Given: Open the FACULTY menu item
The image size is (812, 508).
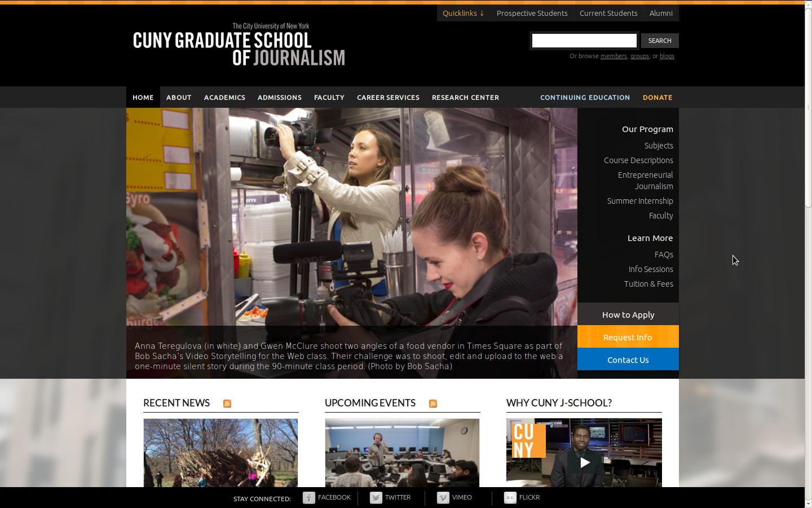Looking at the screenshot, I should 329,97.
